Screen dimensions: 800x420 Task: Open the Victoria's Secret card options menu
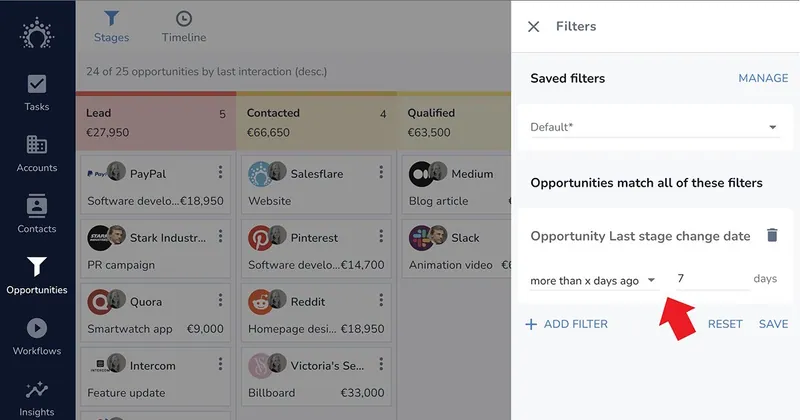[381, 364]
